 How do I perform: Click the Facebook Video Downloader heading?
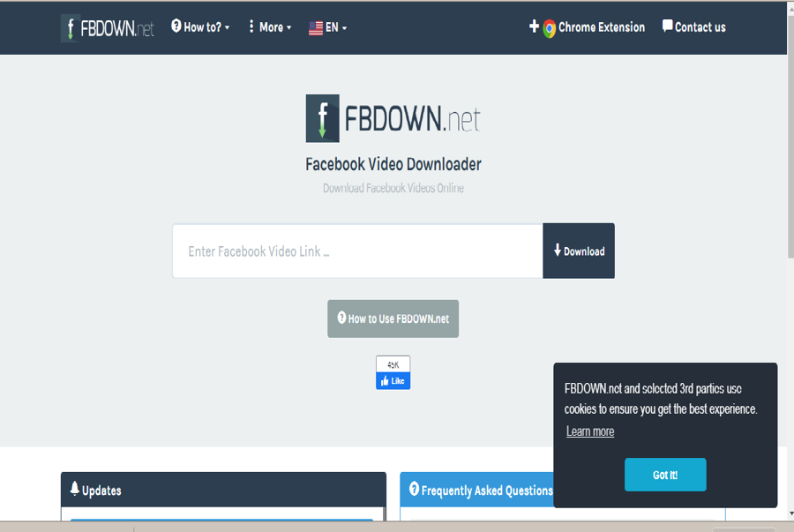click(393, 164)
